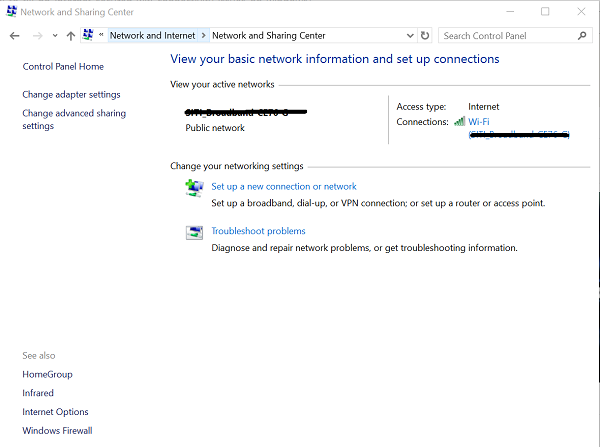
Task: Click the forward navigation arrow
Action: [x=38, y=36]
